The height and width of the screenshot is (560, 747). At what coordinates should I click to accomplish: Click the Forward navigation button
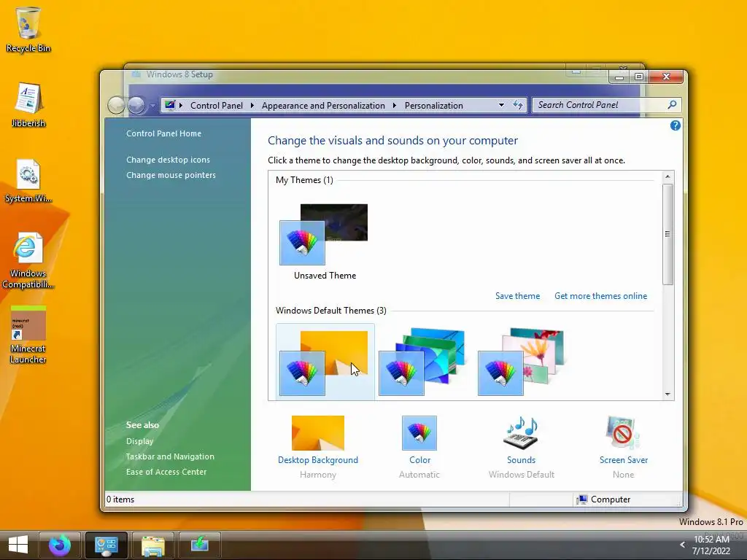click(136, 105)
